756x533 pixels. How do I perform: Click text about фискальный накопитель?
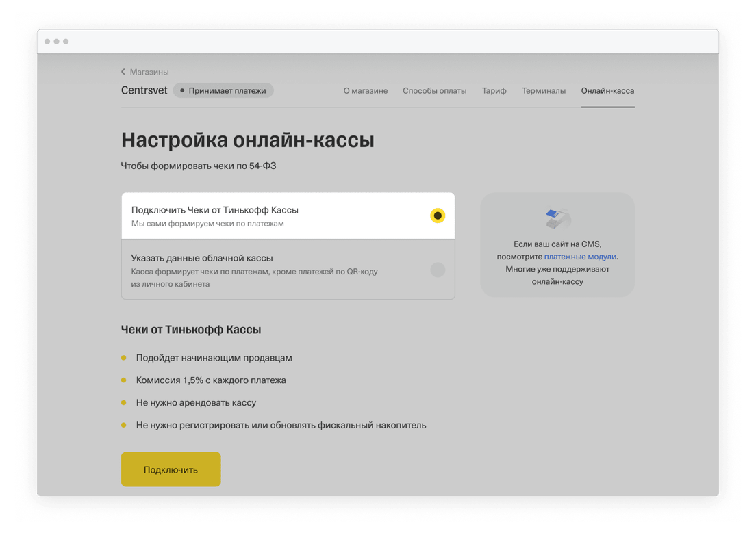coord(281,425)
